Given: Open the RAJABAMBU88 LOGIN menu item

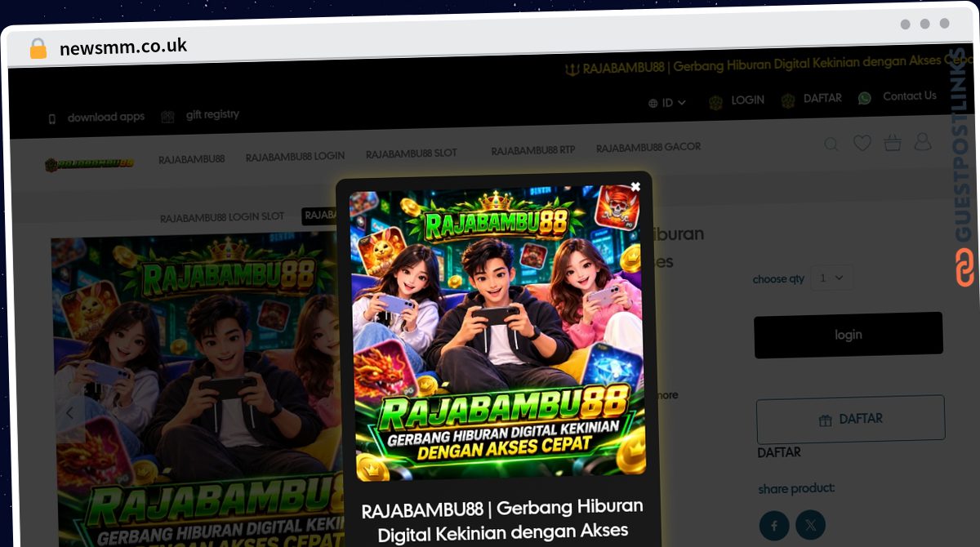Looking at the screenshot, I should 295,156.
